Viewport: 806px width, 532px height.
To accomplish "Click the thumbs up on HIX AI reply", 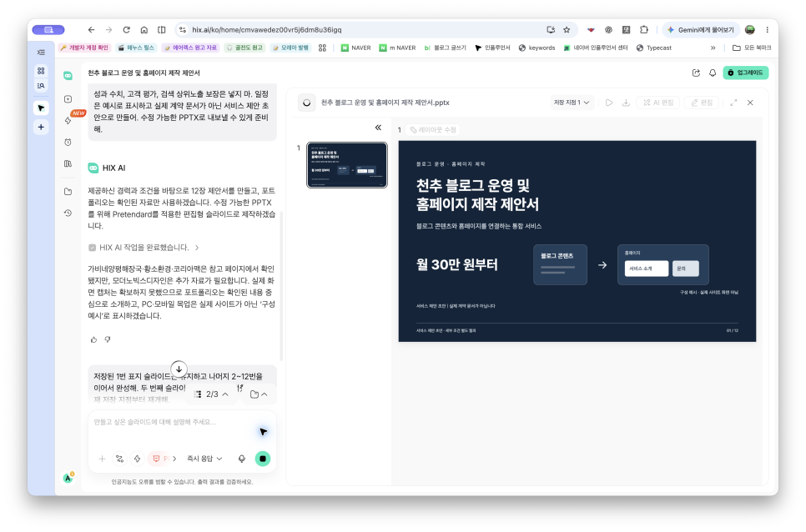I will pyautogui.click(x=93, y=339).
